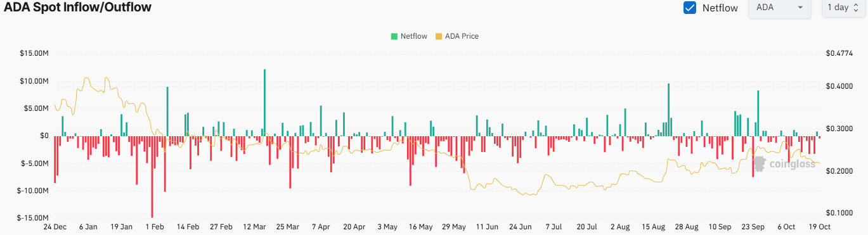868x235 pixels.
Task: Click the 2 Aug date label
Action: (621, 227)
